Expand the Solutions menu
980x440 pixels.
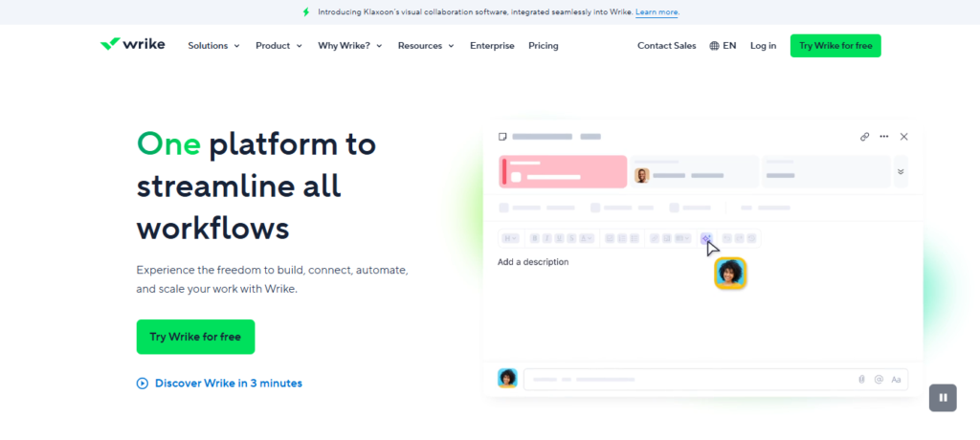tap(213, 46)
